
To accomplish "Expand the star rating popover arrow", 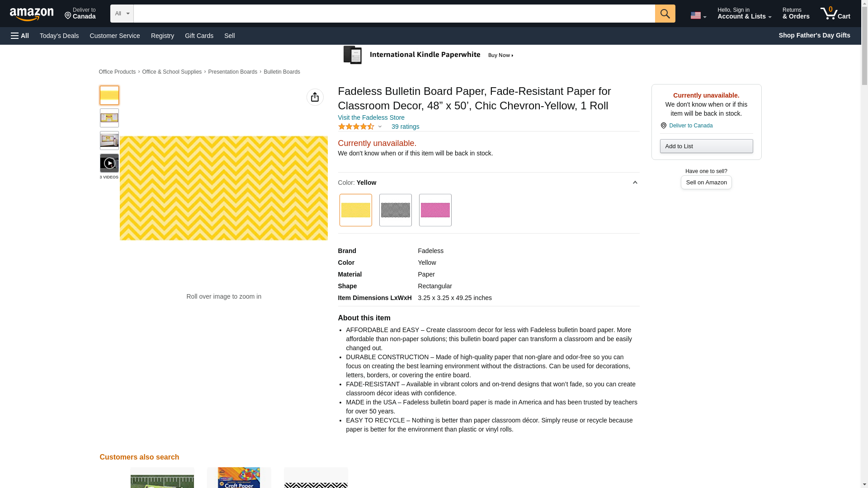I will (380, 127).
